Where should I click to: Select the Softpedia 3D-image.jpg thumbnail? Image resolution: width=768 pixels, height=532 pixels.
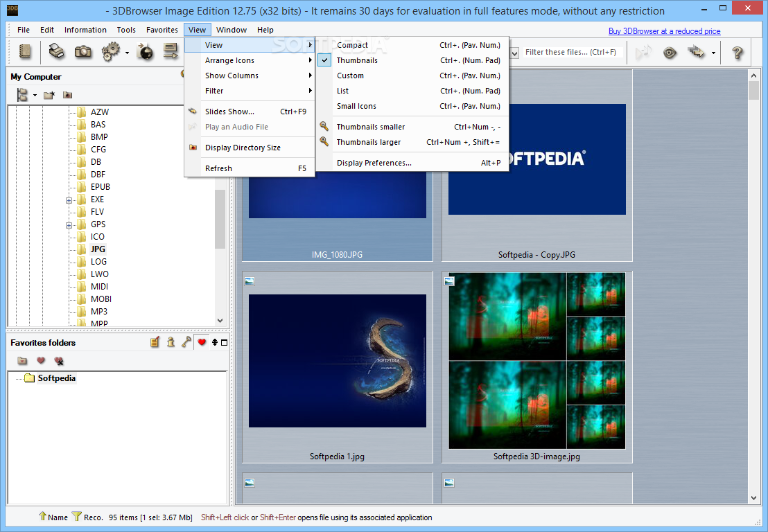tap(536, 367)
